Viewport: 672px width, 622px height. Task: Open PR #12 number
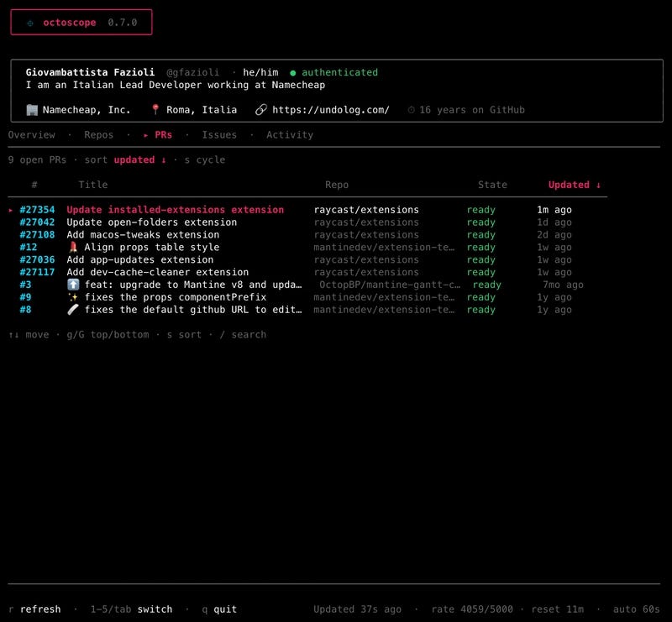point(29,247)
